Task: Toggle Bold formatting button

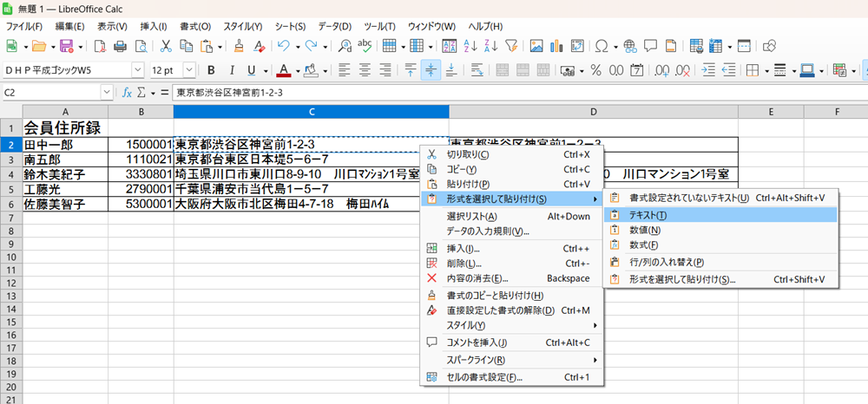Action: point(211,70)
